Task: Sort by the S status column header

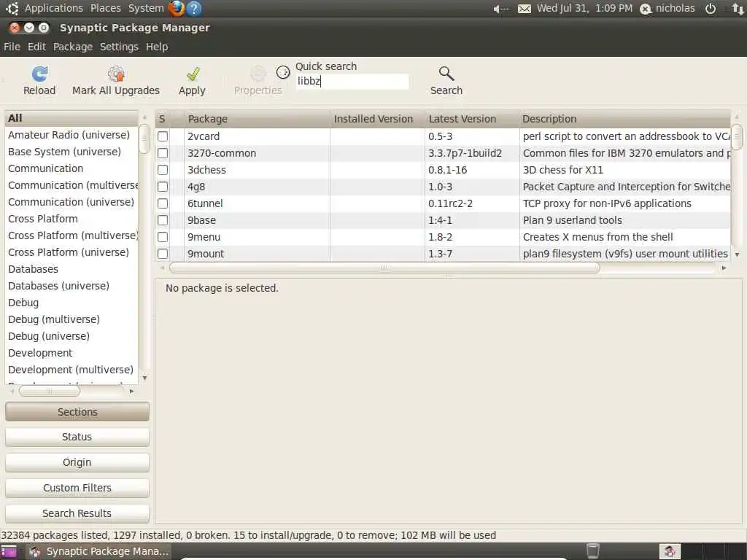Action: 163,119
